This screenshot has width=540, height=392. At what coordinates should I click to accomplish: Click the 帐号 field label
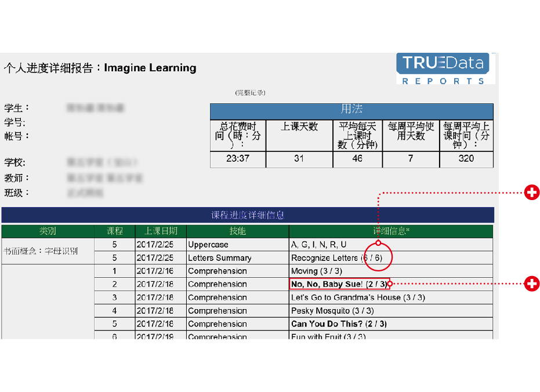coord(17,136)
